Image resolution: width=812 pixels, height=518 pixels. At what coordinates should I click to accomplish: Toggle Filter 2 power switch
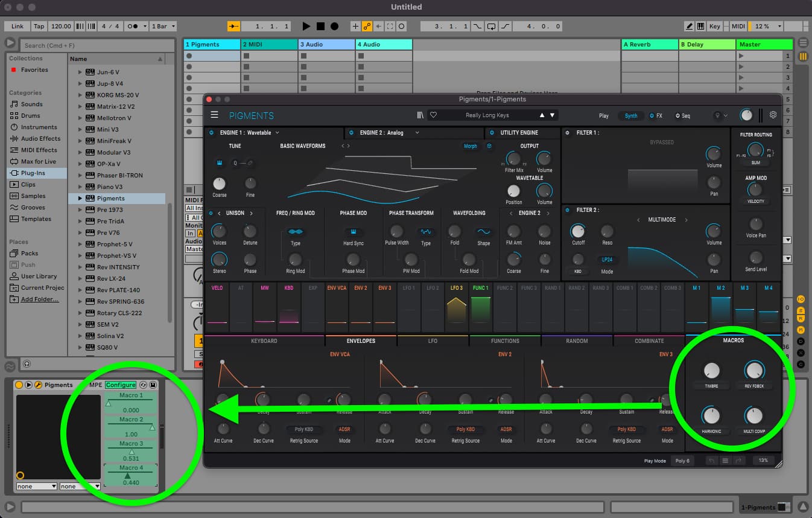pyautogui.click(x=568, y=210)
